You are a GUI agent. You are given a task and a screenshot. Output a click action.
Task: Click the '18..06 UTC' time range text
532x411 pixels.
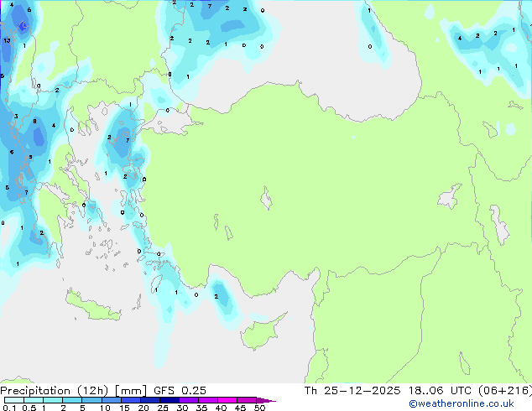(x=440, y=390)
